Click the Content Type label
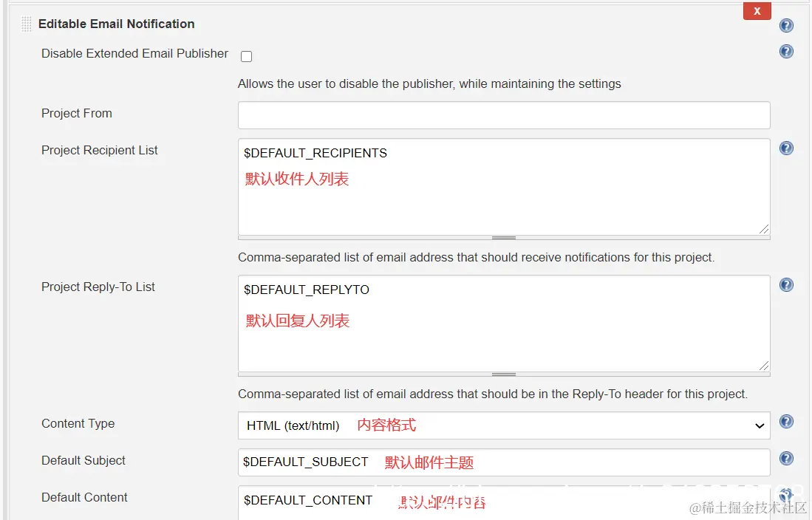 pyautogui.click(x=78, y=424)
